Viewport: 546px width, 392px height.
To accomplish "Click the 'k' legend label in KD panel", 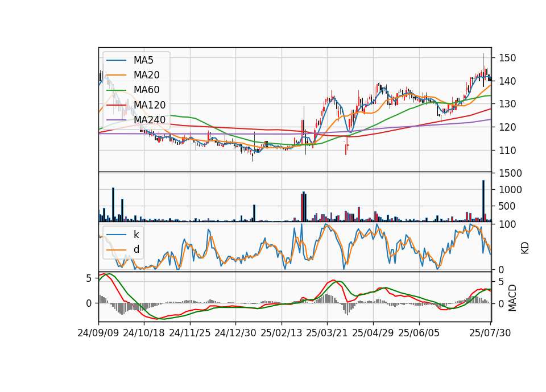I will 136,235.
